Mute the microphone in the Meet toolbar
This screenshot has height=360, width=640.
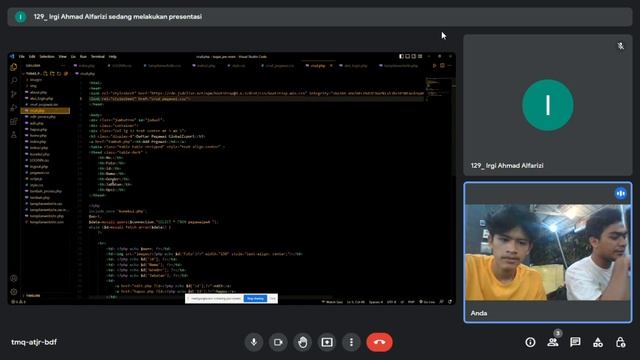pyautogui.click(x=254, y=342)
